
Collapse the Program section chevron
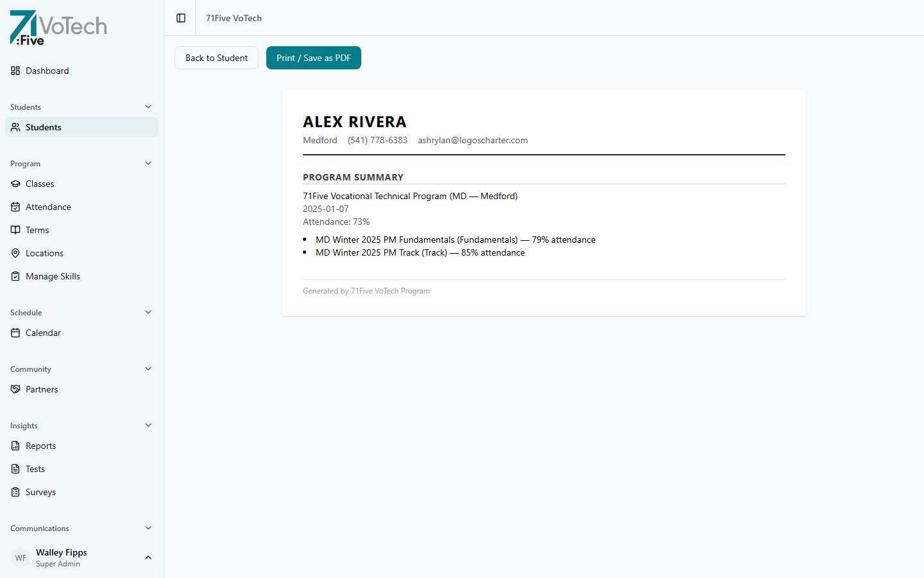pos(148,163)
